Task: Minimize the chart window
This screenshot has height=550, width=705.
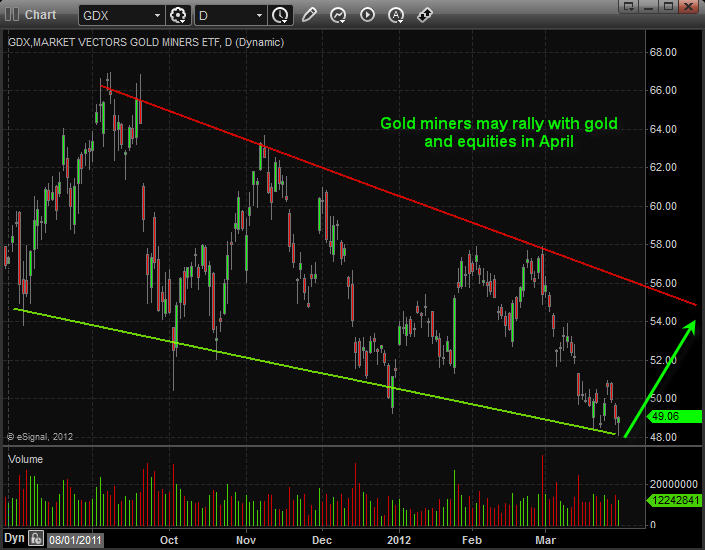Action: coord(649,6)
